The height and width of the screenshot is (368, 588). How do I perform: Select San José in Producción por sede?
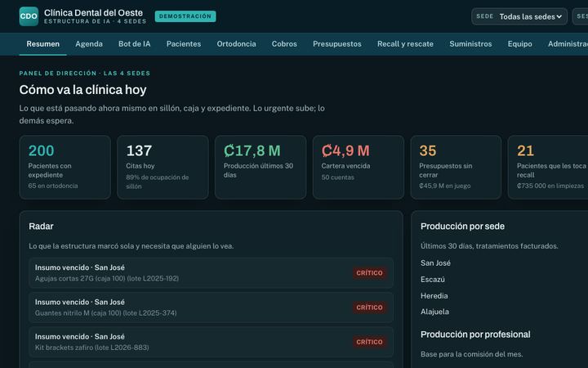[435, 263]
